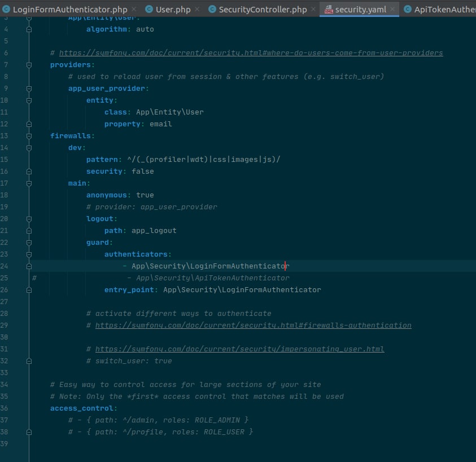Open the firewalls-authentication docs link

pyautogui.click(x=253, y=325)
